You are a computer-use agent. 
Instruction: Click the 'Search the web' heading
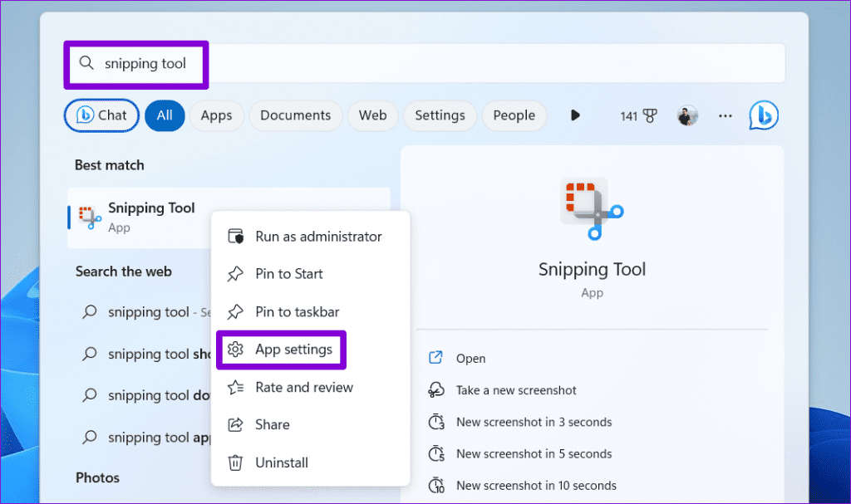click(124, 272)
